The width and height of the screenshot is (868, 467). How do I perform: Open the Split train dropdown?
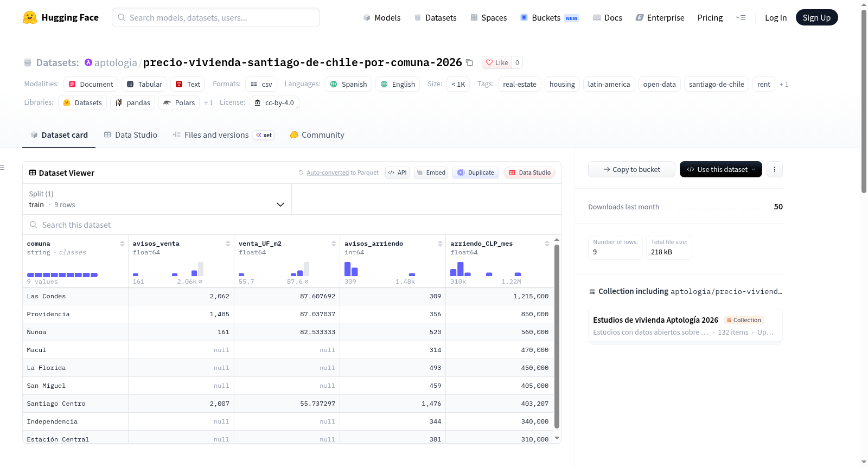coord(157,199)
